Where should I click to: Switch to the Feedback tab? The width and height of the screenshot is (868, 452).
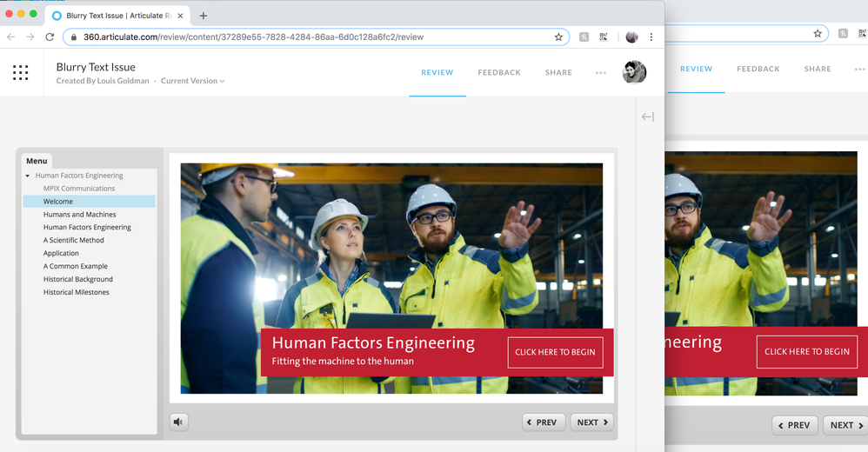(499, 72)
